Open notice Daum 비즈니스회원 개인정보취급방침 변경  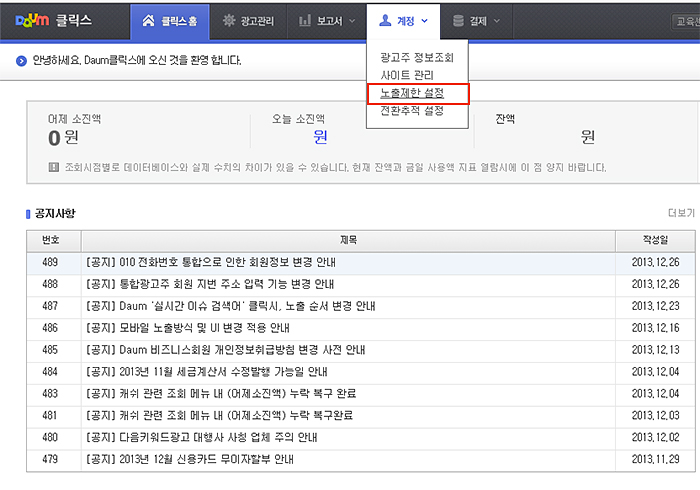(x=225, y=349)
